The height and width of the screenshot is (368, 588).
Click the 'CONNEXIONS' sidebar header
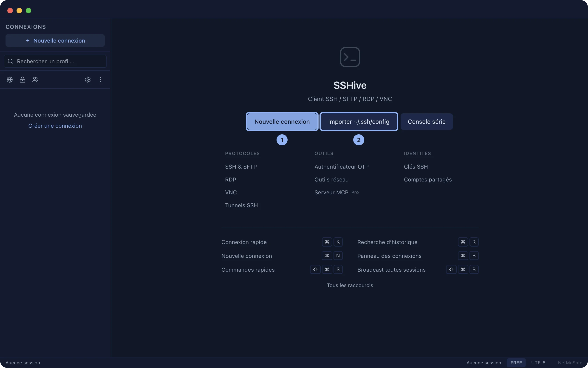[x=26, y=27]
